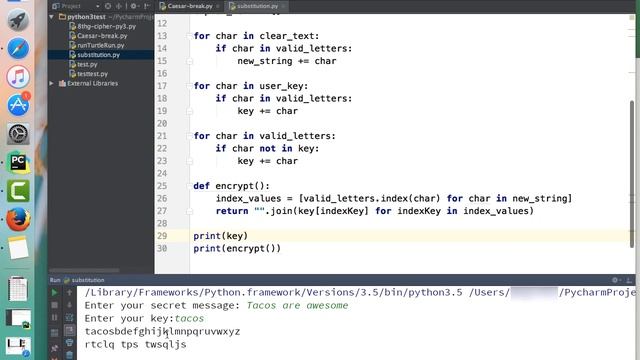Switch to Caesar-break.py editor tab
Viewport: 640px width, 360px height.
pyautogui.click(x=190, y=6)
